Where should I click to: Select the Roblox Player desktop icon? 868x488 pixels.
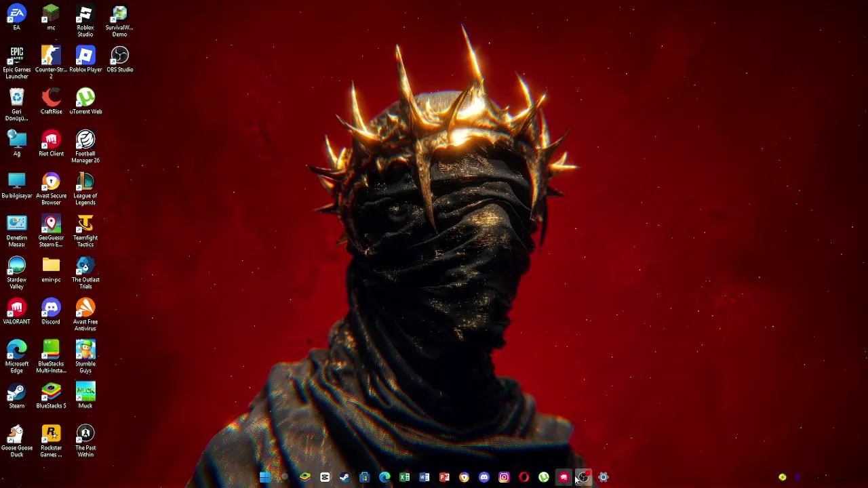coord(85,60)
